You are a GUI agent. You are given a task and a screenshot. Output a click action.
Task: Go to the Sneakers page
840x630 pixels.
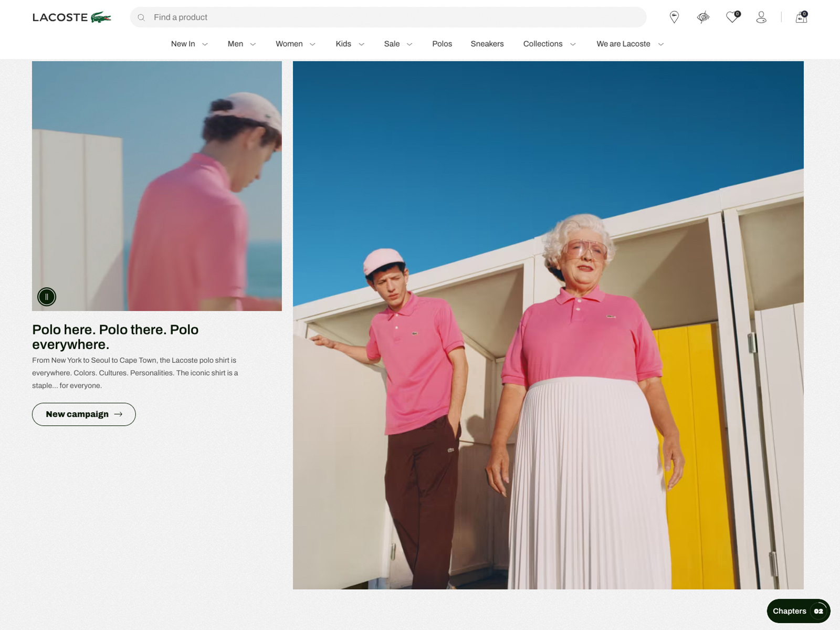487,44
